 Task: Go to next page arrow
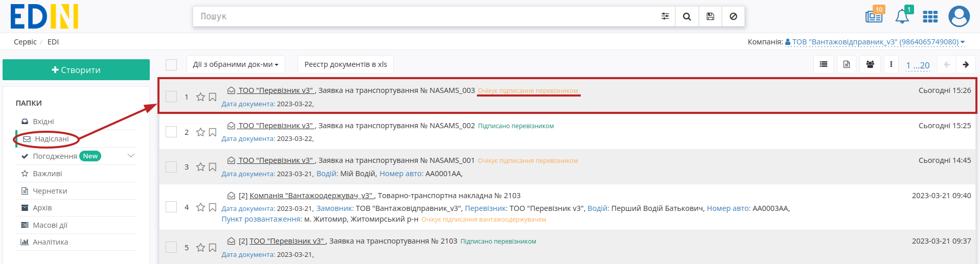pos(966,64)
